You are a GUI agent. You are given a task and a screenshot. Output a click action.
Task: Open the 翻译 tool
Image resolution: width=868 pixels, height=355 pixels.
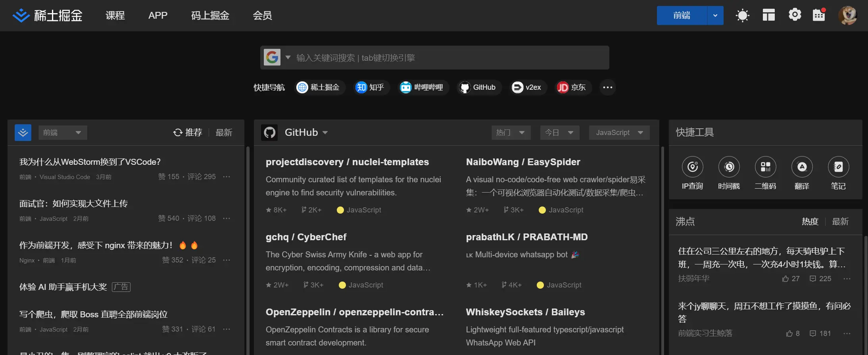pos(802,173)
